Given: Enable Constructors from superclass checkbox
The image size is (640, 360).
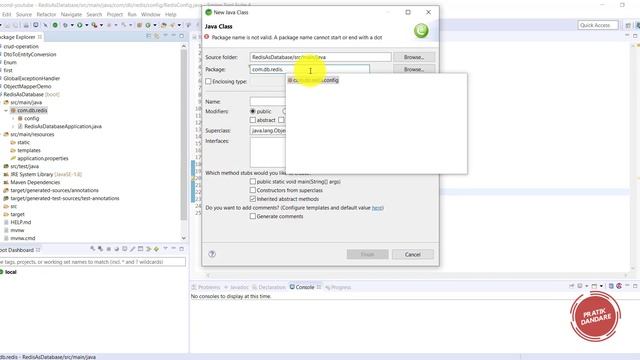Looking at the screenshot, I should click(x=253, y=190).
